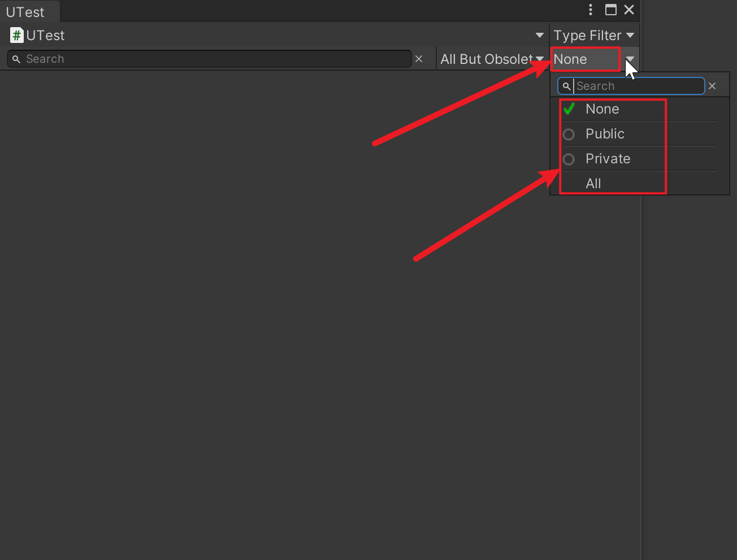Close the UTest window

pos(629,10)
